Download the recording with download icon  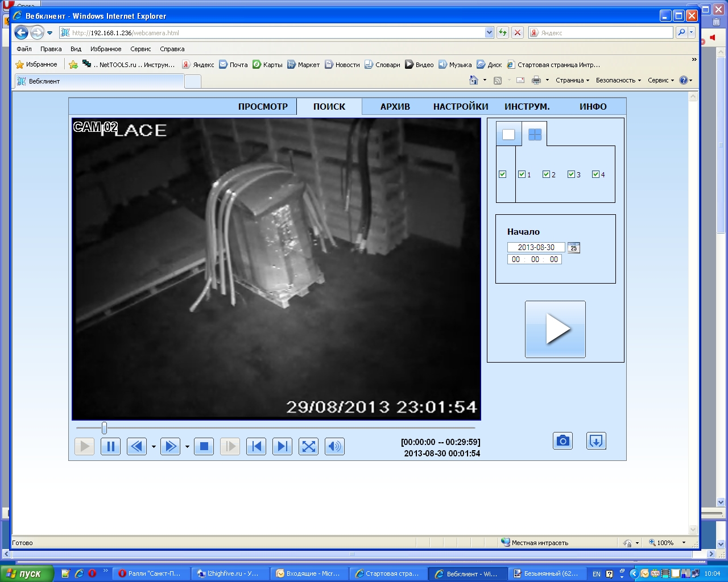coord(596,441)
